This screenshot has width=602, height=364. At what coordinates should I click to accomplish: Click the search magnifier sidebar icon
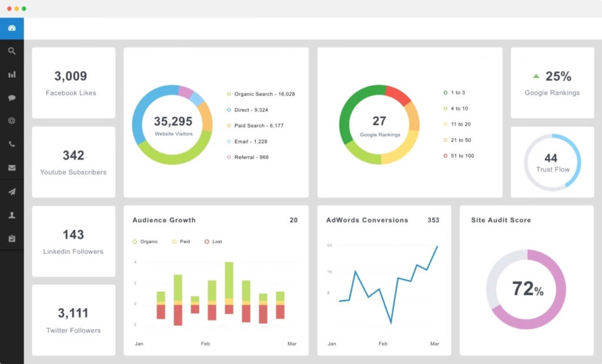coord(12,51)
